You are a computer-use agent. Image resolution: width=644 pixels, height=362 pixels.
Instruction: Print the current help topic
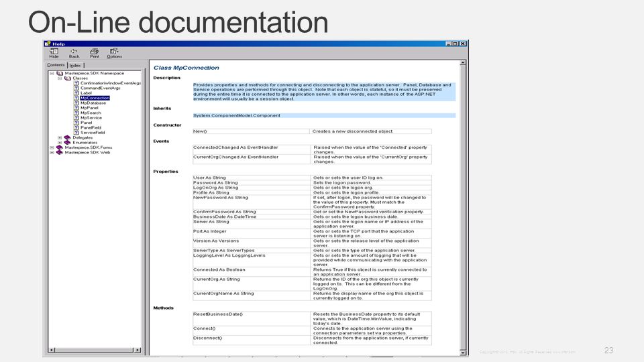tap(95, 53)
